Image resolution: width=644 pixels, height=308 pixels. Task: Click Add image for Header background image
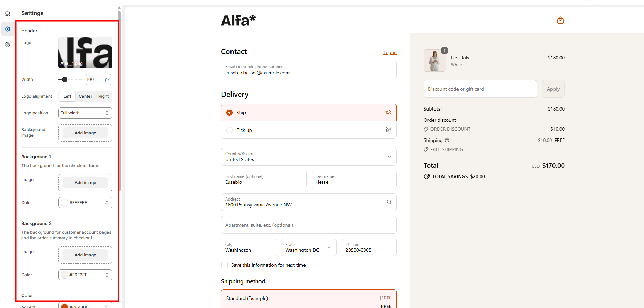85,133
